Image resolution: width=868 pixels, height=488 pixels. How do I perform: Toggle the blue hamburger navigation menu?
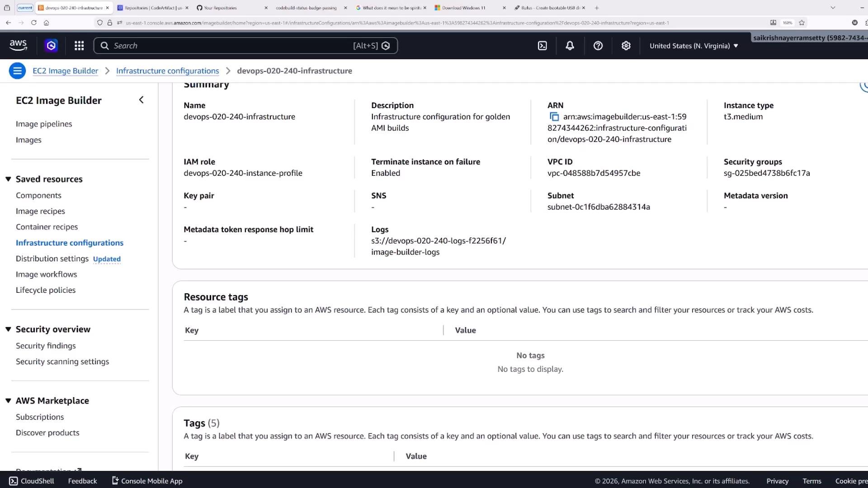(17, 71)
